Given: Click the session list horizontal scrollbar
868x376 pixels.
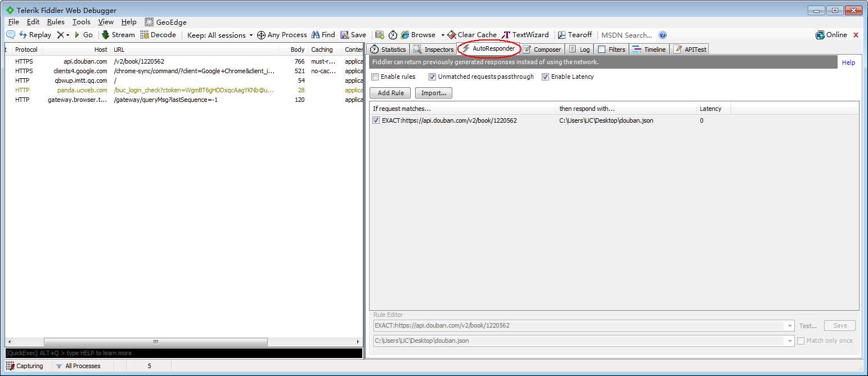Looking at the screenshot, I should [x=183, y=342].
